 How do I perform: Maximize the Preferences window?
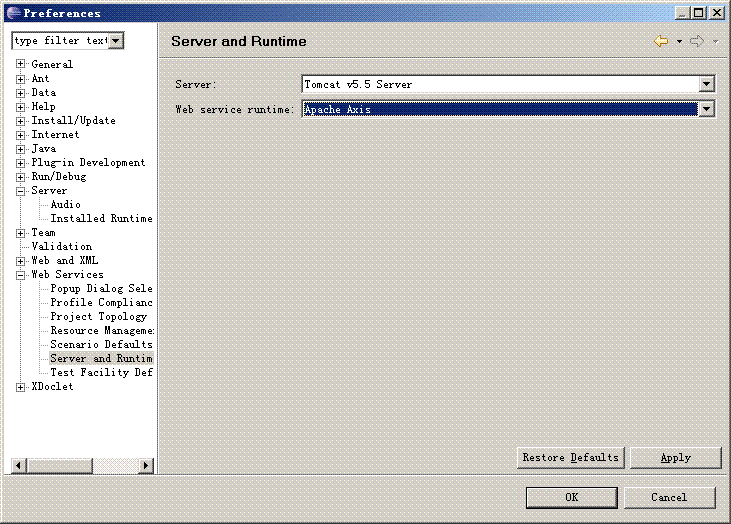click(699, 13)
